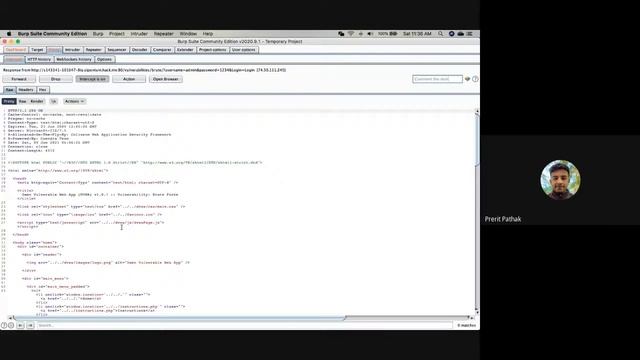640x360 pixels.
Task: Switch to the Dashboard tab
Action: click(x=16, y=50)
